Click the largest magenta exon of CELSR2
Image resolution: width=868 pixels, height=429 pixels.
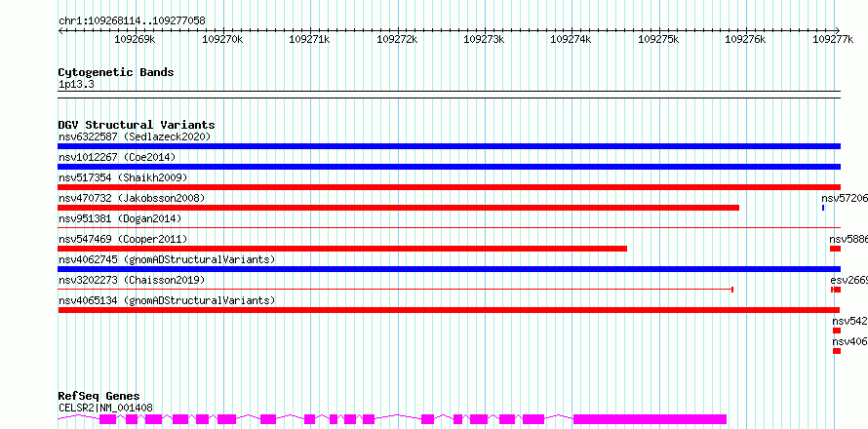point(650,419)
